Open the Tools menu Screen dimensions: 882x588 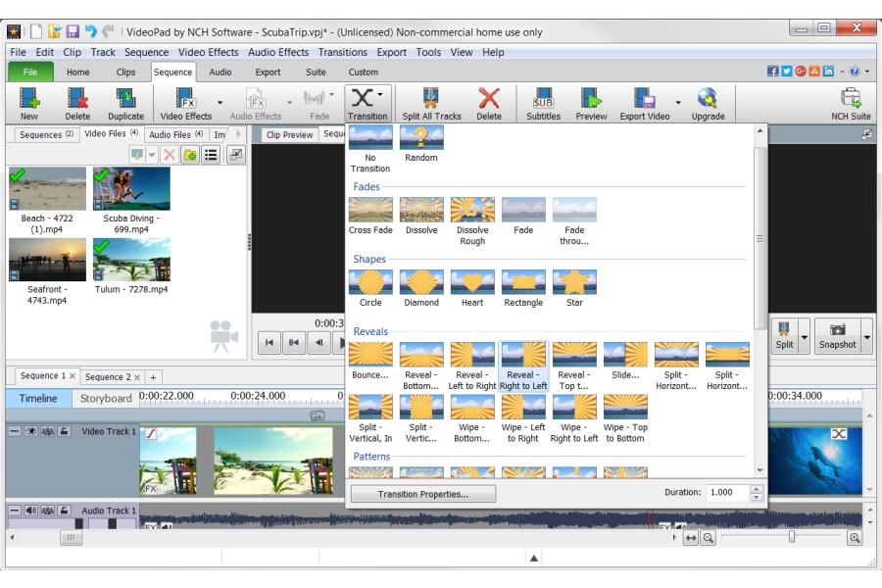(428, 52)
